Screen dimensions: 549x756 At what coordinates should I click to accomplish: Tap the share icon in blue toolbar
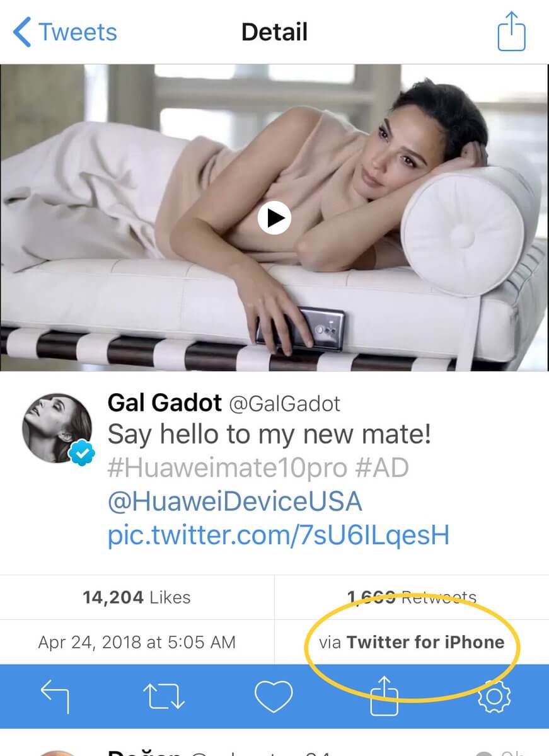tap(383, 696)
